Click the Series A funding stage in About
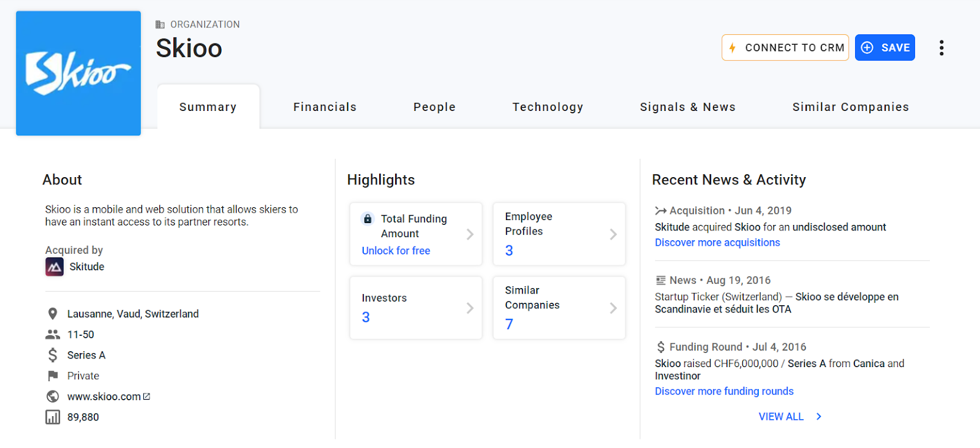 [x=86, y=355]
